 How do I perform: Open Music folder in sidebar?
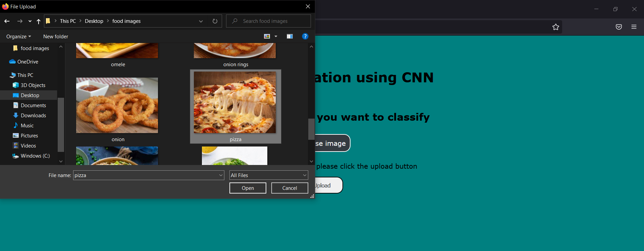[23, 126]
